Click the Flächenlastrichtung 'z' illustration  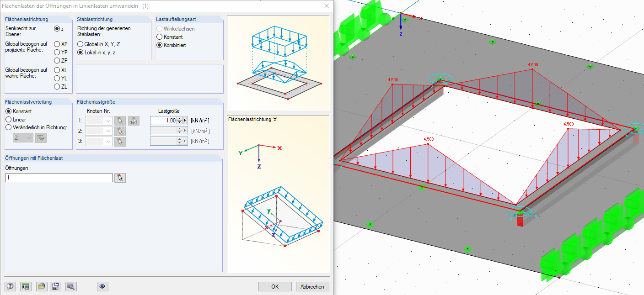[x=278, y=194]
